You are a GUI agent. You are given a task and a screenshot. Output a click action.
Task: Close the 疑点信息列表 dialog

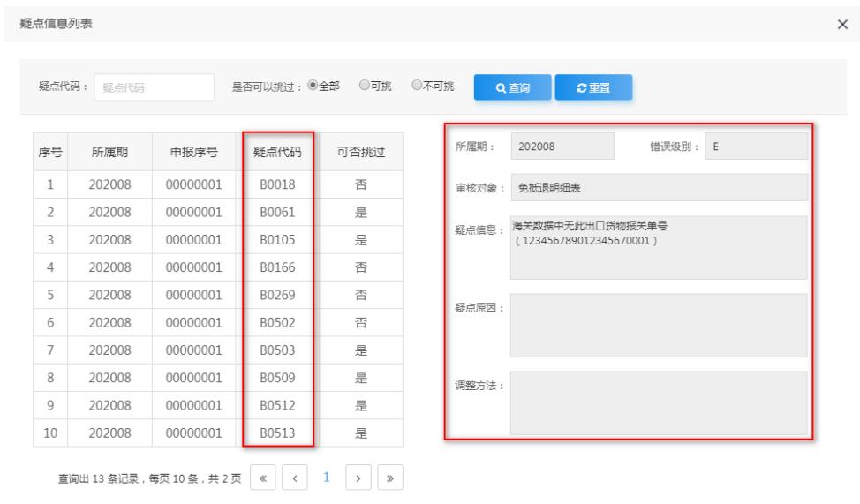point(841,24)
